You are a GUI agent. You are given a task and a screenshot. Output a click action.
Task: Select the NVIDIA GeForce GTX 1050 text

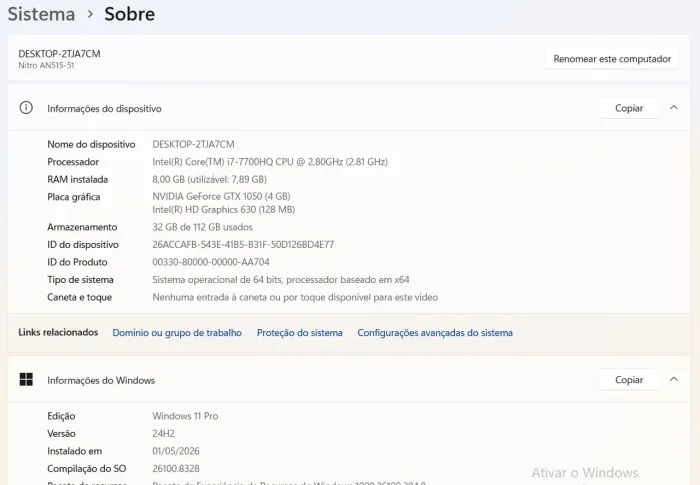coord(221,196)
